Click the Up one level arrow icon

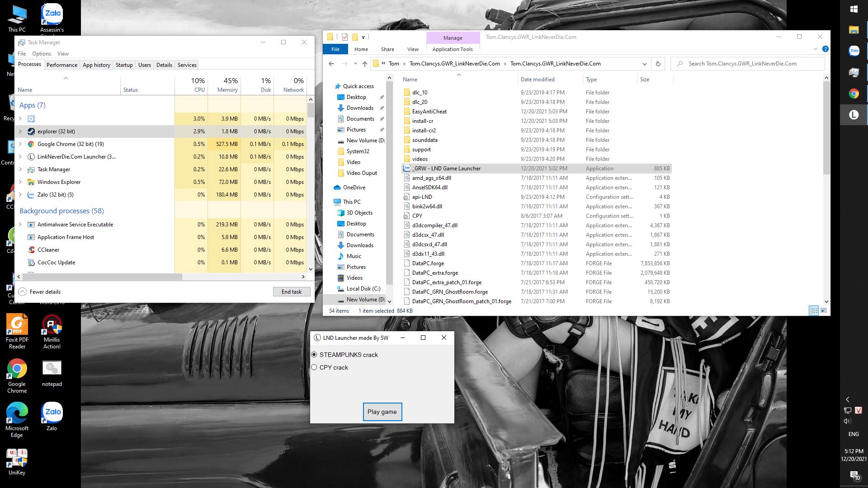pyautogui.click(x=365, y=64)
